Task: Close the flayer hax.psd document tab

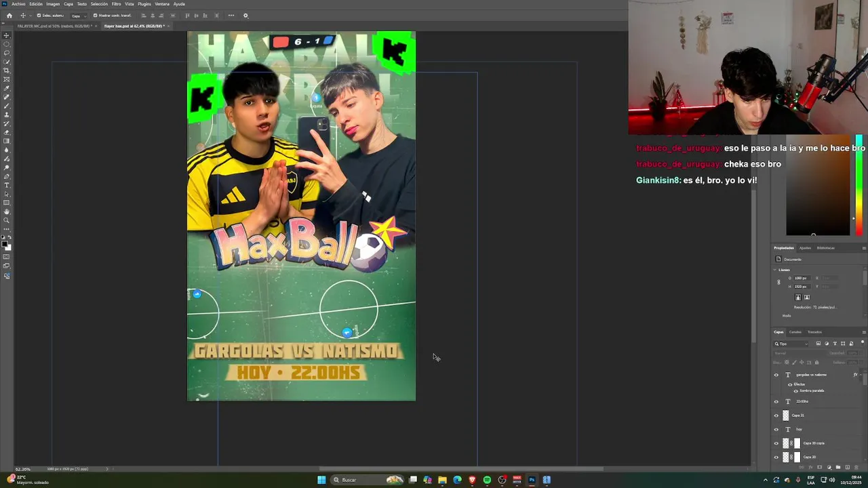Action: (x=168, y=26)
